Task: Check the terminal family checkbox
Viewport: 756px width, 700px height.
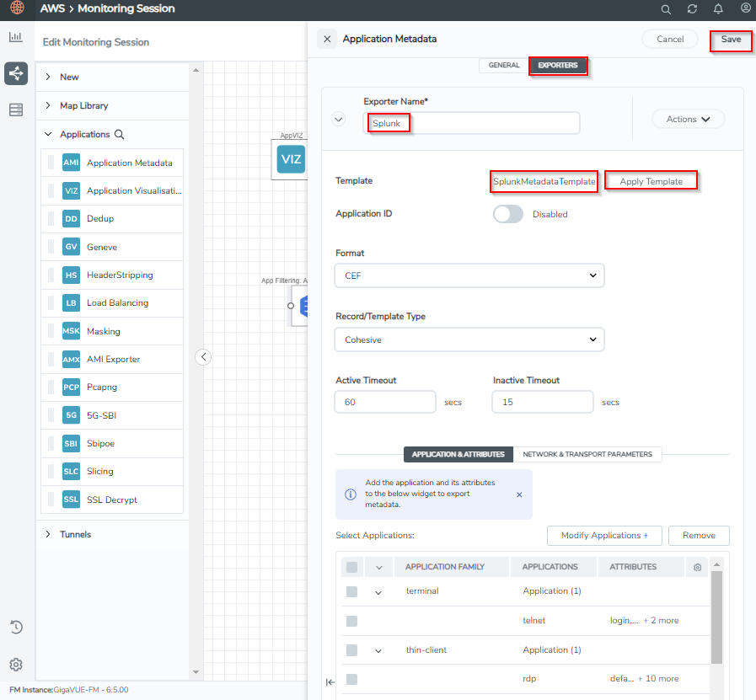Action: tap(352, 591)
